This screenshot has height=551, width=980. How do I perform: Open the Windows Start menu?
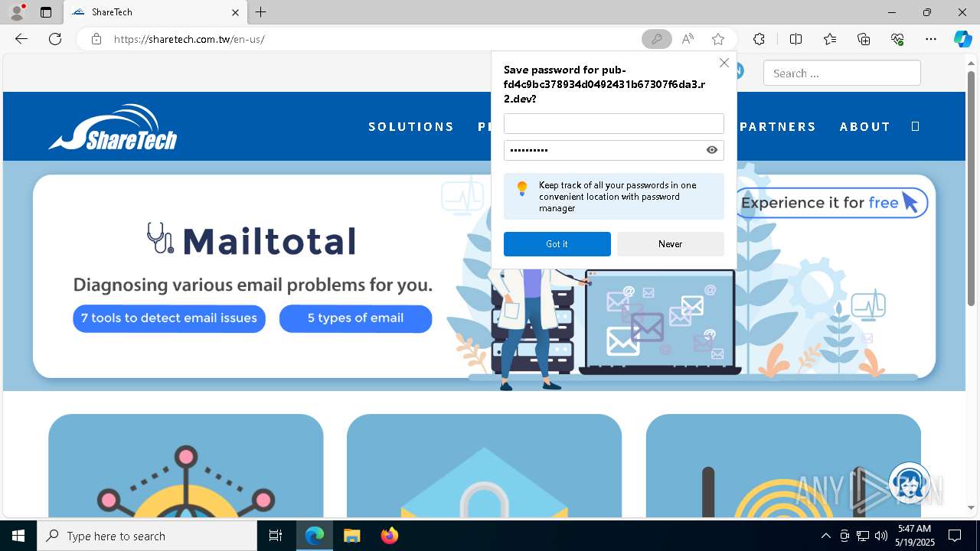point(18,536)
